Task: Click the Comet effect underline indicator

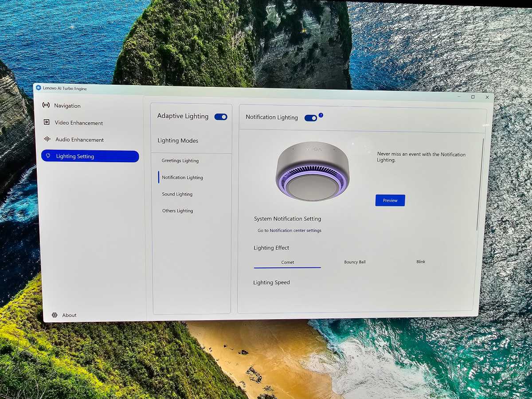Action: pyautogui.click(x=287, y=267)
